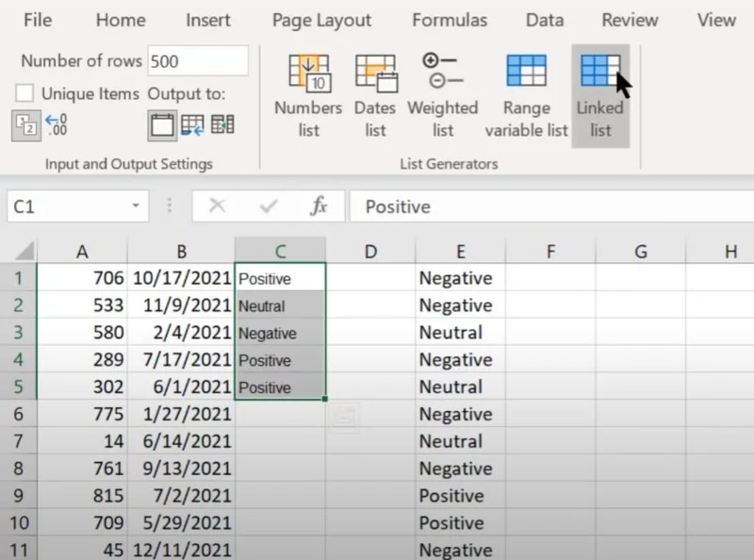
Task: Select cell with date 10/17/2021
Action: [181, 277]
